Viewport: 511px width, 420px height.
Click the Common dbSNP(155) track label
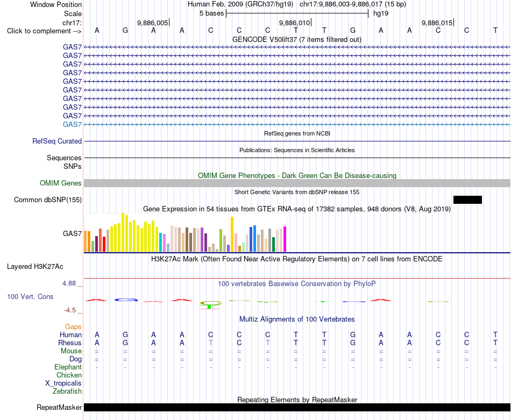point(48,200)
